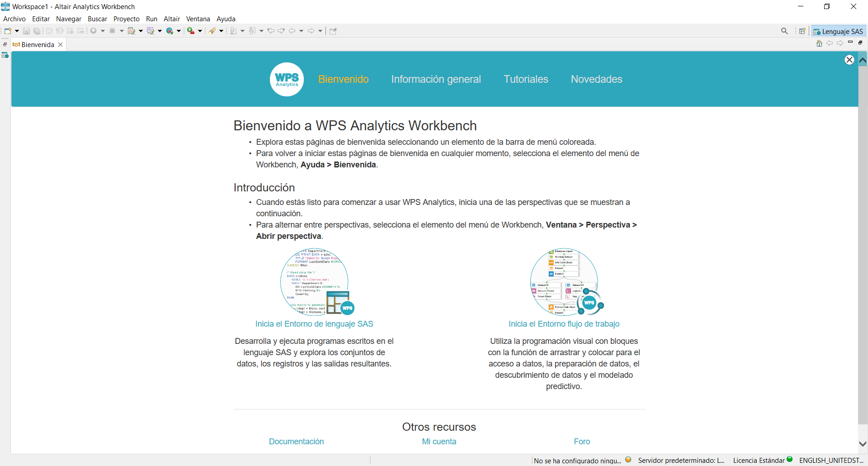Open the Editar menu
Viewport: 868px width, 466px height.
pyautogui.click(x=41, y=19)
